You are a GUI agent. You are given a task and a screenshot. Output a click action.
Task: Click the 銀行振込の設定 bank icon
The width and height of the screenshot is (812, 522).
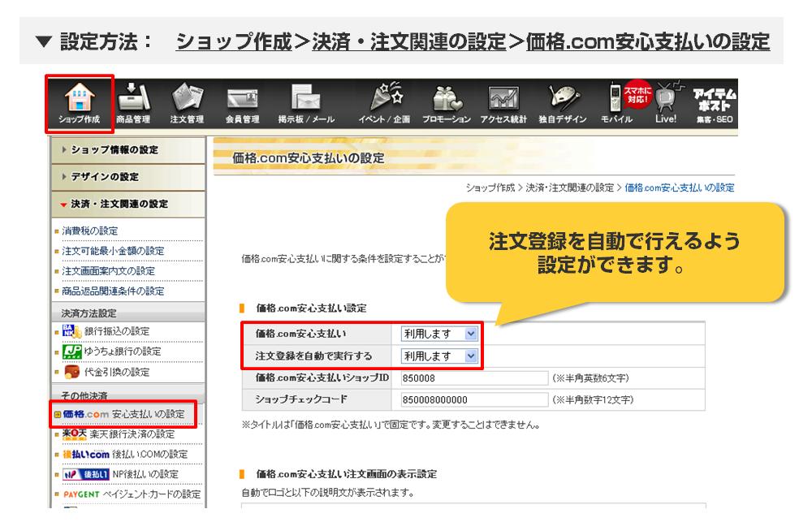[71, 331]
